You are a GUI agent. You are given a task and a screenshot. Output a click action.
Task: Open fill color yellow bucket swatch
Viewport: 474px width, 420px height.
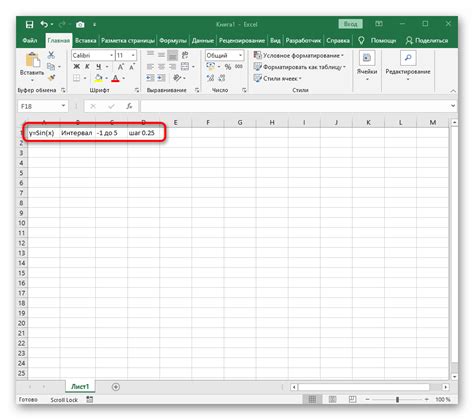point(99,78)
